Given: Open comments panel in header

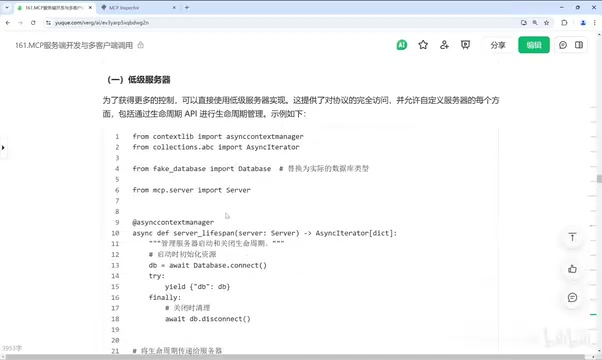Looking at the screenshot, I should [563, 45].
